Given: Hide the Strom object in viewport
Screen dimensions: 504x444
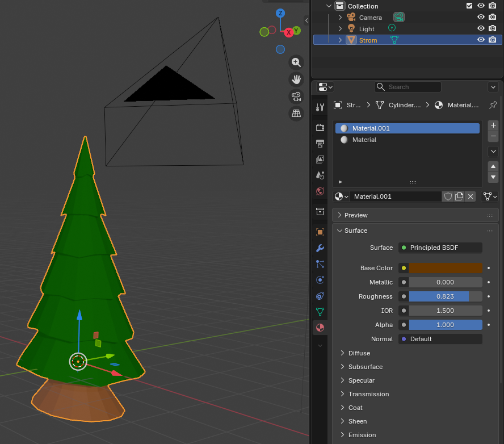Looking at the screenshot, I should pos(481,40).
